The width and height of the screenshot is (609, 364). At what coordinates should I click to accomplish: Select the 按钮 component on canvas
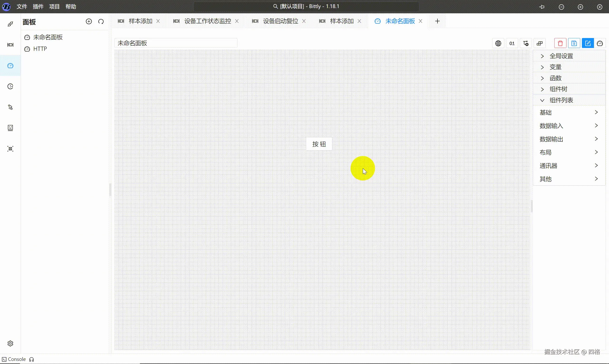[319, 144]
